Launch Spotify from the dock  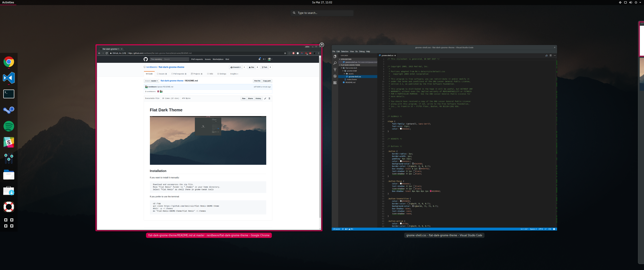point(9,126)
